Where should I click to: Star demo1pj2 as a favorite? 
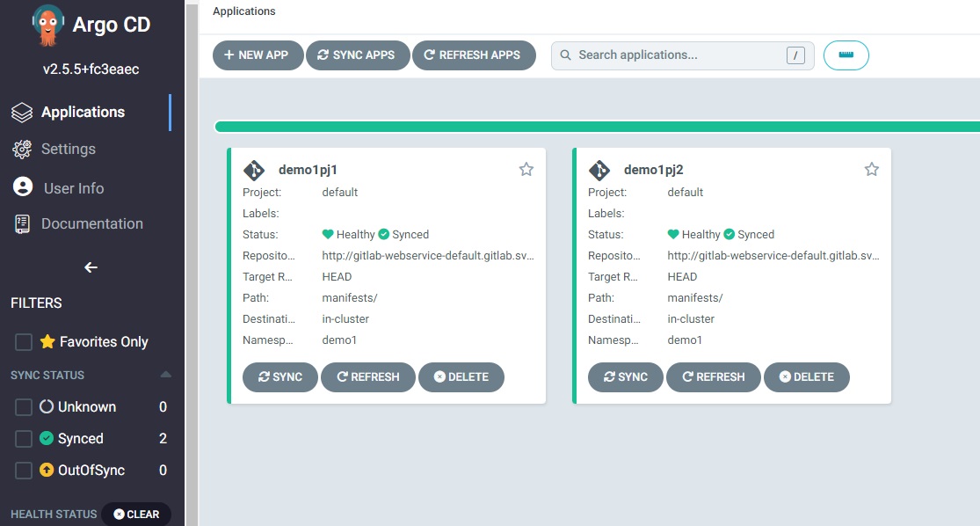click(872, 170)
